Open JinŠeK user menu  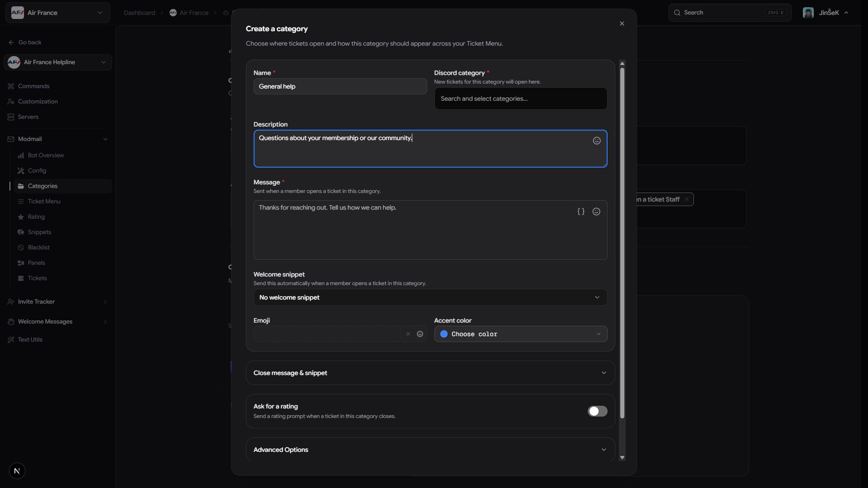click(x=826, y=13)
